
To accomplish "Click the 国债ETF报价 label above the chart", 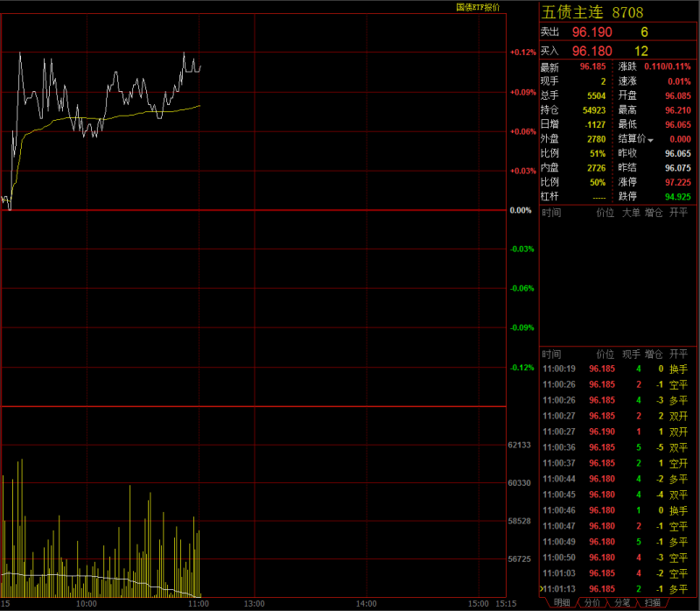I will [477, 7].
